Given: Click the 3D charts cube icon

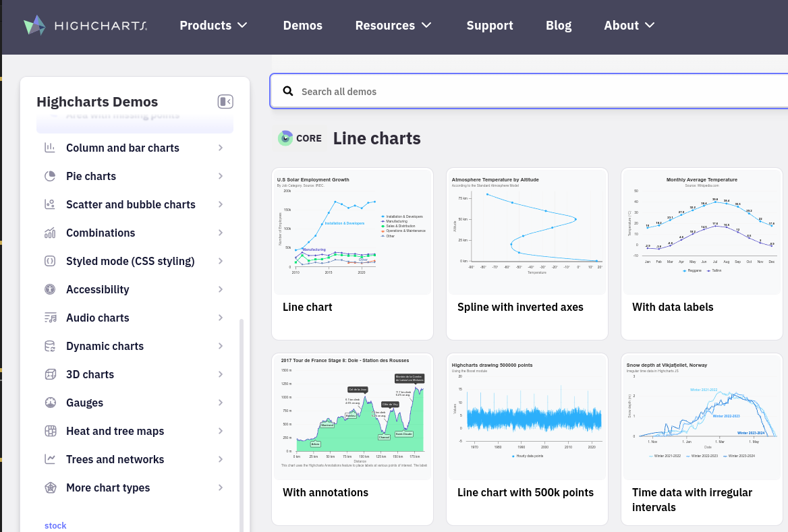Looking at the screenshot, I should [x=50, y=374].
